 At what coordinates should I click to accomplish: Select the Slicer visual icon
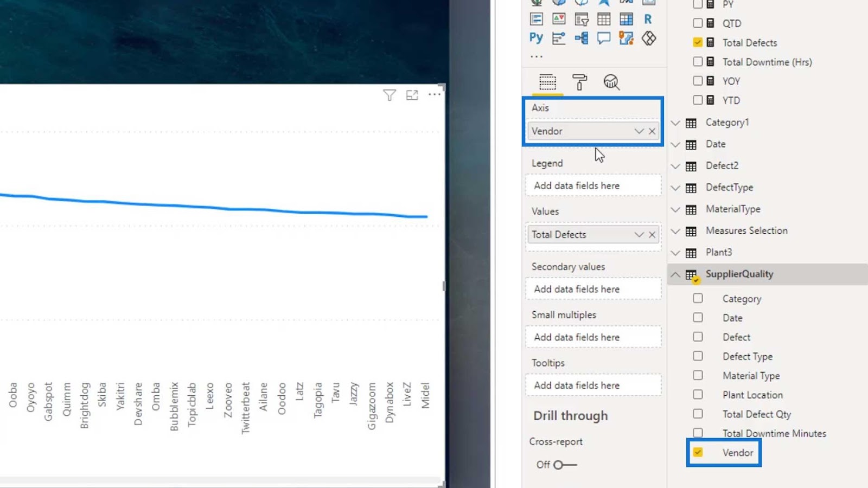coord(582,20)
